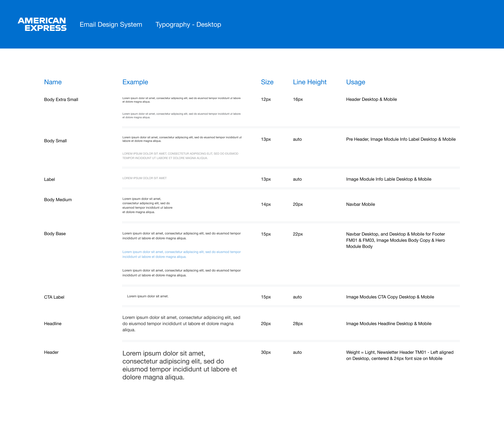Click the Body Extra Small row name
Viewport: 504px width, 425px height.
[61, 99]
